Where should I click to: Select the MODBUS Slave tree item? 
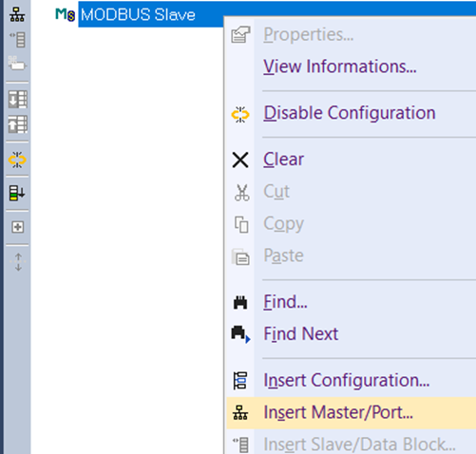[138, 14]
